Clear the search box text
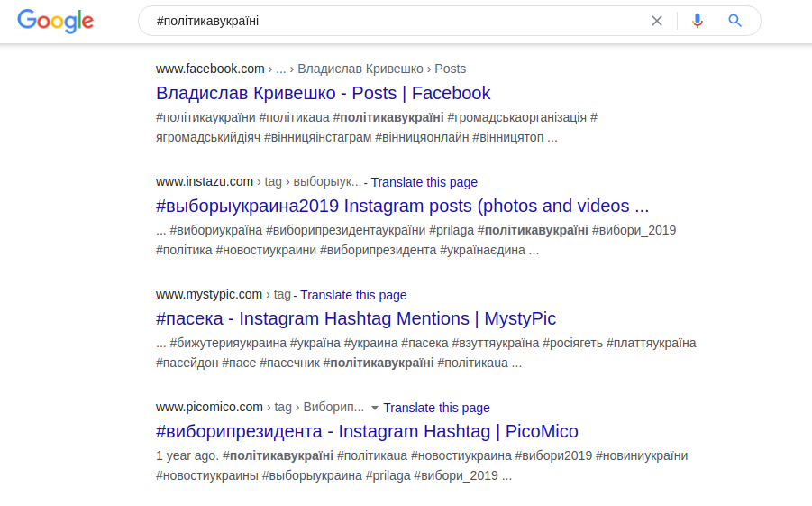812x506 pixels. (657, 21)
